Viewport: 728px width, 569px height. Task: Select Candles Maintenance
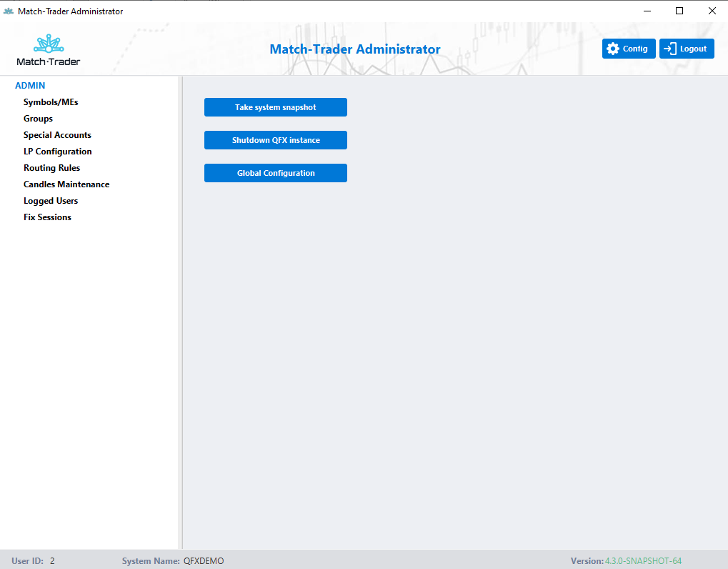coord(66,184)
